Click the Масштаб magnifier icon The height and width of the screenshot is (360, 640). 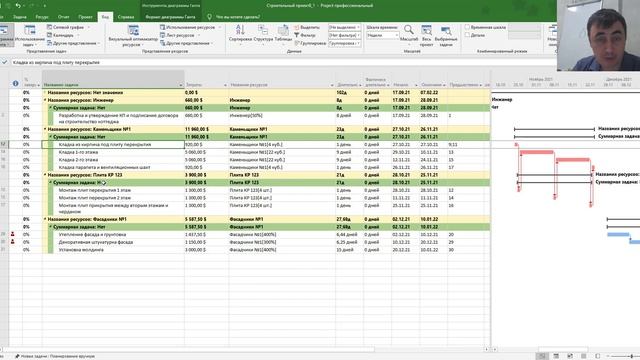tap(409, 30)
